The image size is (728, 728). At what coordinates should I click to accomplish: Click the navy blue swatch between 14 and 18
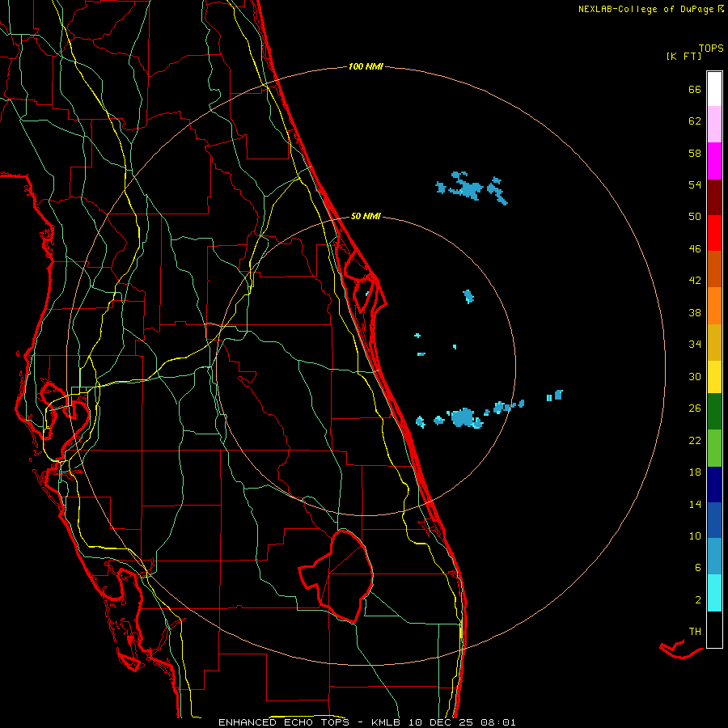click(714, 485)
